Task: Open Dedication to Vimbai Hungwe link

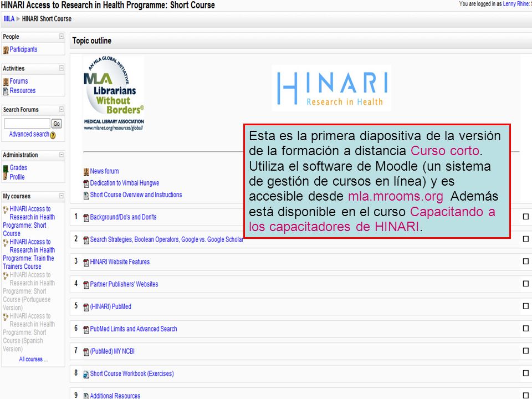Action: click(125, 183)
